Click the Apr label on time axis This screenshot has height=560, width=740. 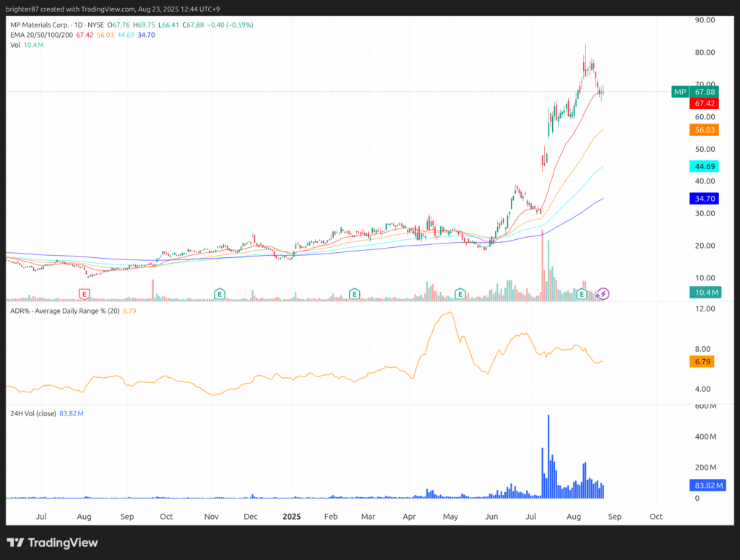(409, 517)
